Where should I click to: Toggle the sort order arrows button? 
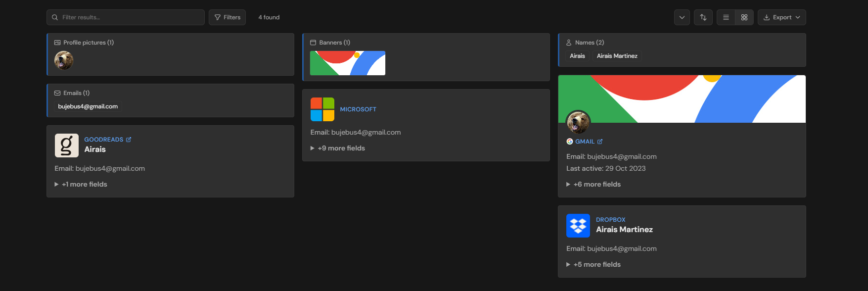coord(703,17)
